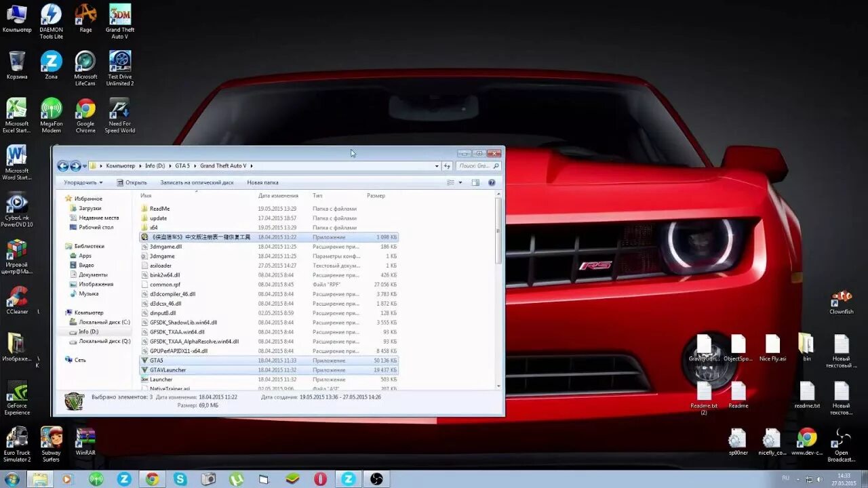Image resolution: width=868 pixels, height=488 pixels.
Task: Open Grand Theft Auto V desktop shortcut
Action: coord(120,21)
